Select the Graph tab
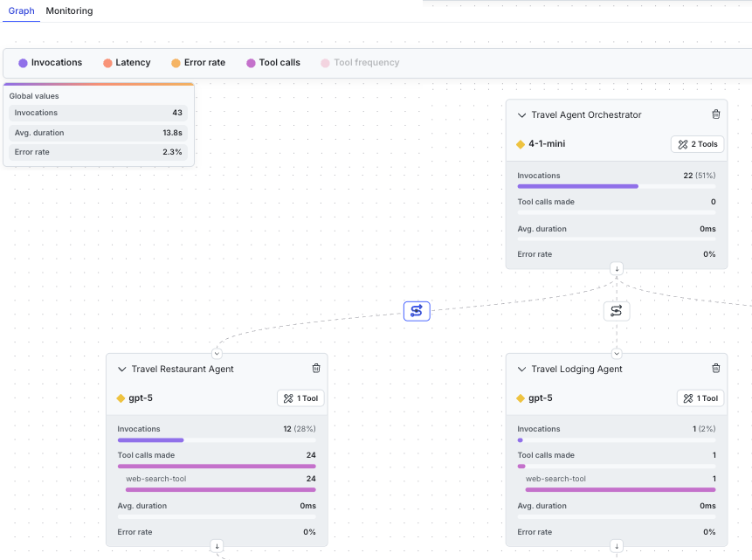 20,10
